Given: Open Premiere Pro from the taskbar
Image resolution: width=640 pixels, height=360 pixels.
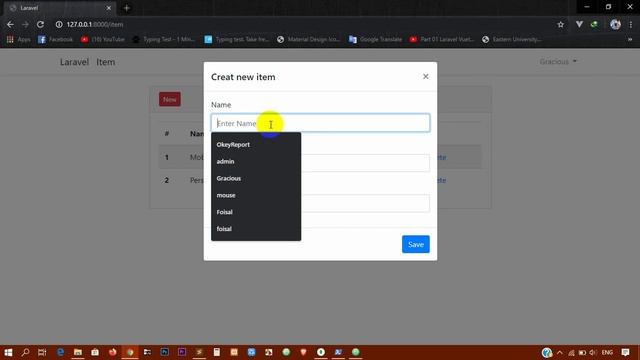Looking at the screenshot, I should [x=182, y=352].
